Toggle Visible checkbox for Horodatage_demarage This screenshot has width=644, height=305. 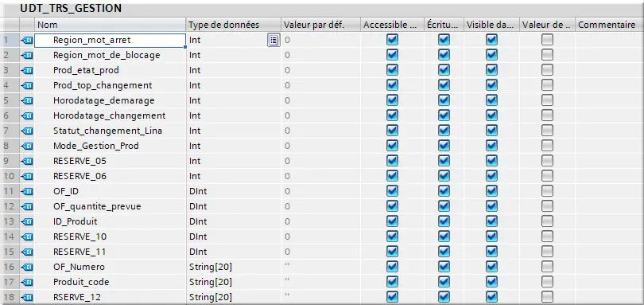(491, 100)
